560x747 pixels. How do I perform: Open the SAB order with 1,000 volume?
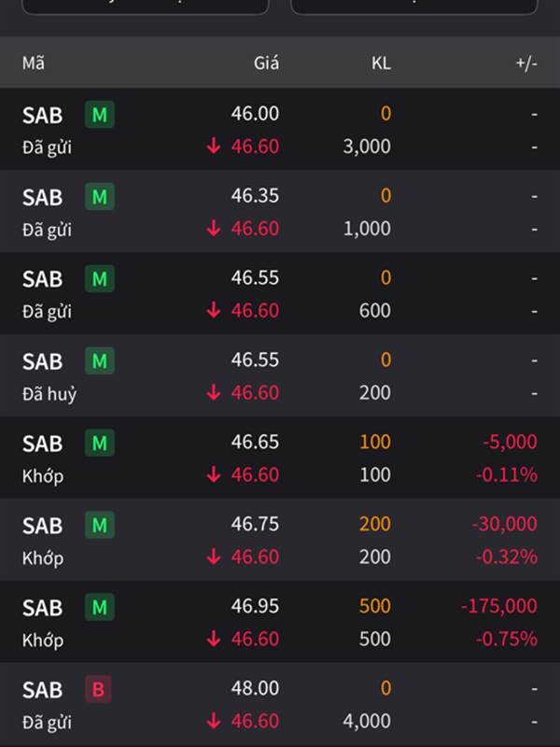click(280, 211)
